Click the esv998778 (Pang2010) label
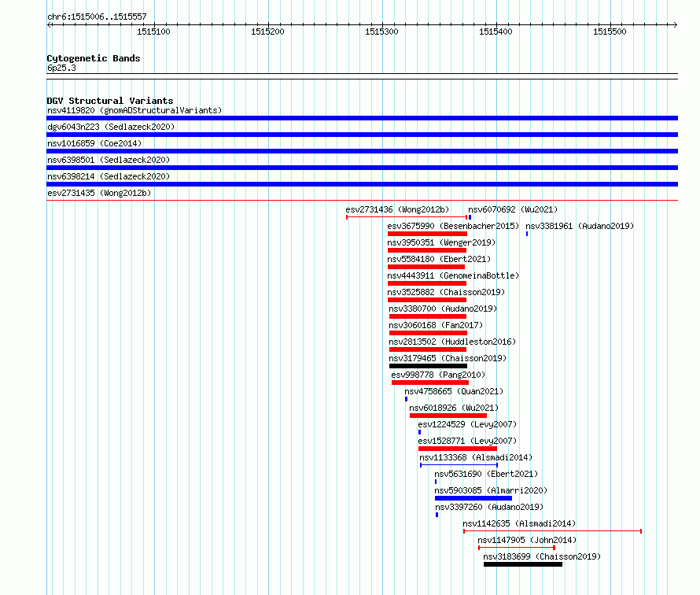 click(438, 375)
